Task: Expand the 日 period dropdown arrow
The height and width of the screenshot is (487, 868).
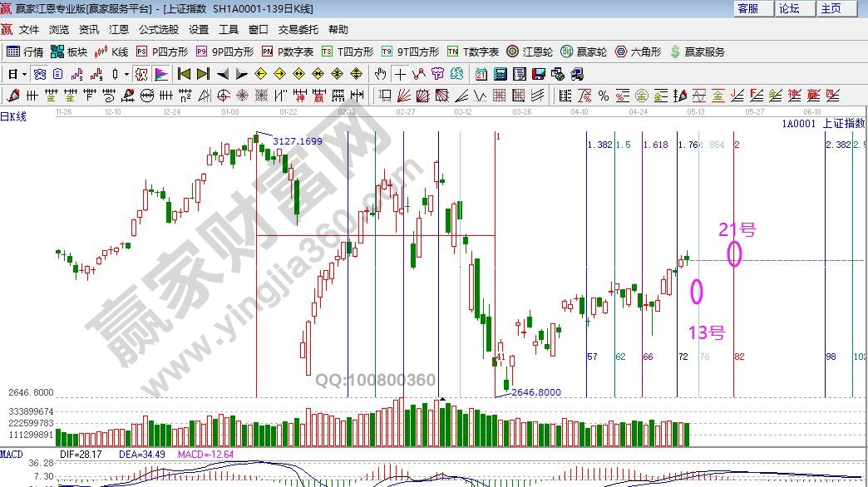Action: click(25, 74)
